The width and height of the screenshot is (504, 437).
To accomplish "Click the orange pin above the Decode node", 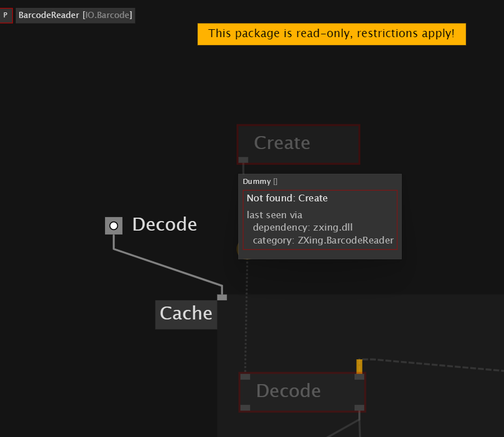I will click(360, 366).
